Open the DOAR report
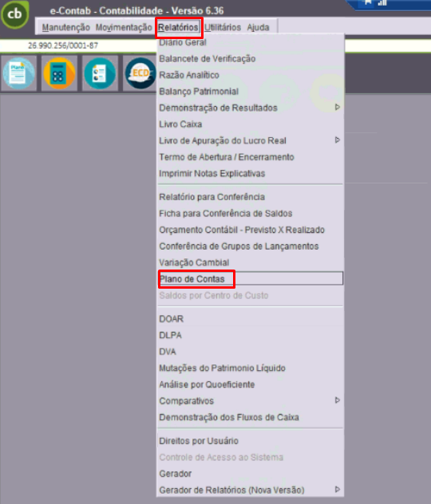The height and width of the screenshot is (504, 431). click(251, 319)
